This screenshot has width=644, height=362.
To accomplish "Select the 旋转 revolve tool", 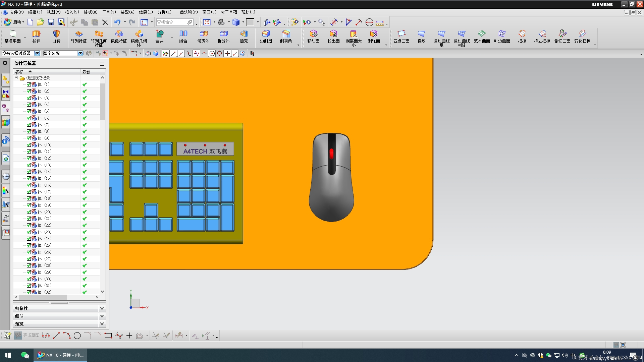I will pos(56,37).
